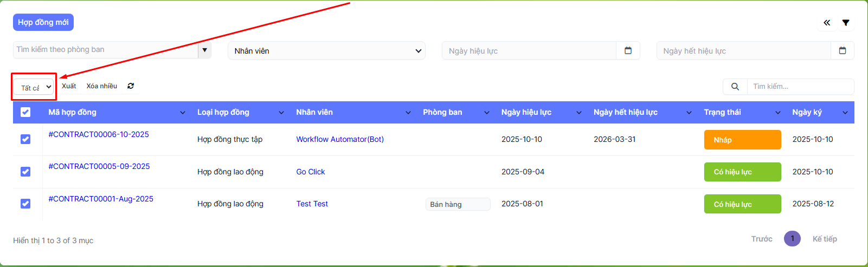Click Xóa nhiều bulk delete option
The width and height of the screenshot is (868, 267).
pos(101,86)
